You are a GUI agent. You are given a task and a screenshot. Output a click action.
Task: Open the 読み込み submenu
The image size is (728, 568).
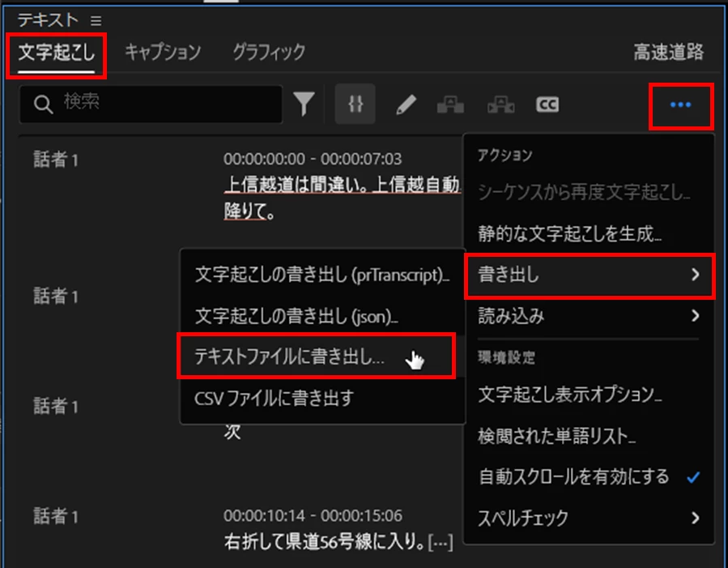pos(589,316)
